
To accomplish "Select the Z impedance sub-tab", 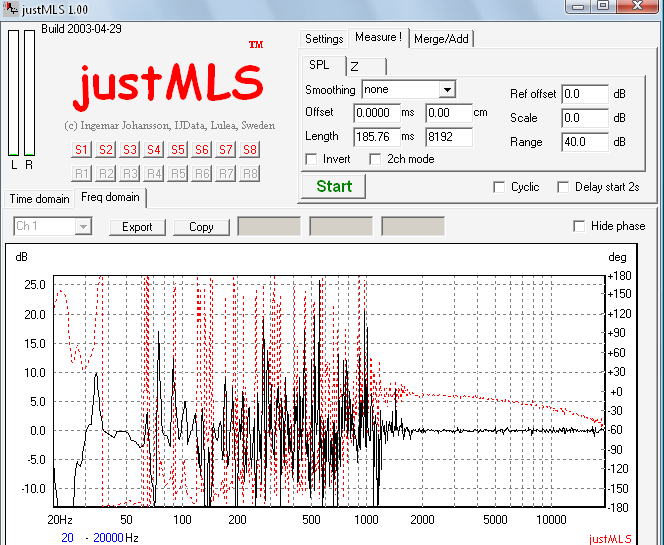I will pos(365,66).
